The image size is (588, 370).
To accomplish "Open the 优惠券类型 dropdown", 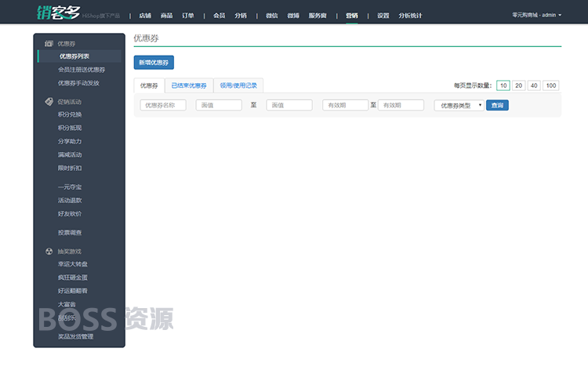I will pos(459,105).
